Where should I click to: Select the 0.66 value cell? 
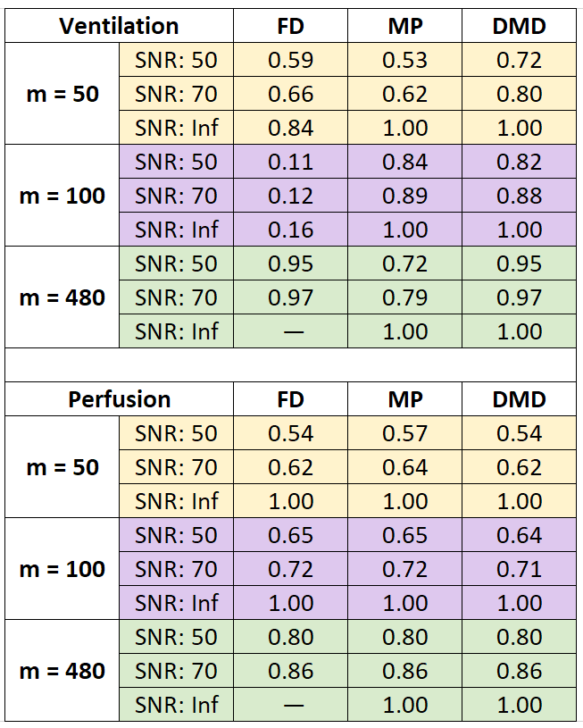click(291, 94)
